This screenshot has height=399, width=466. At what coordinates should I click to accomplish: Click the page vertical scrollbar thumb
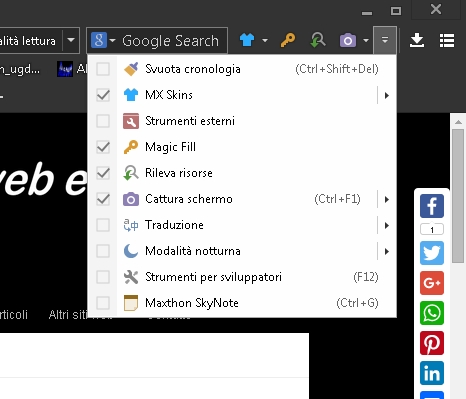458,196
